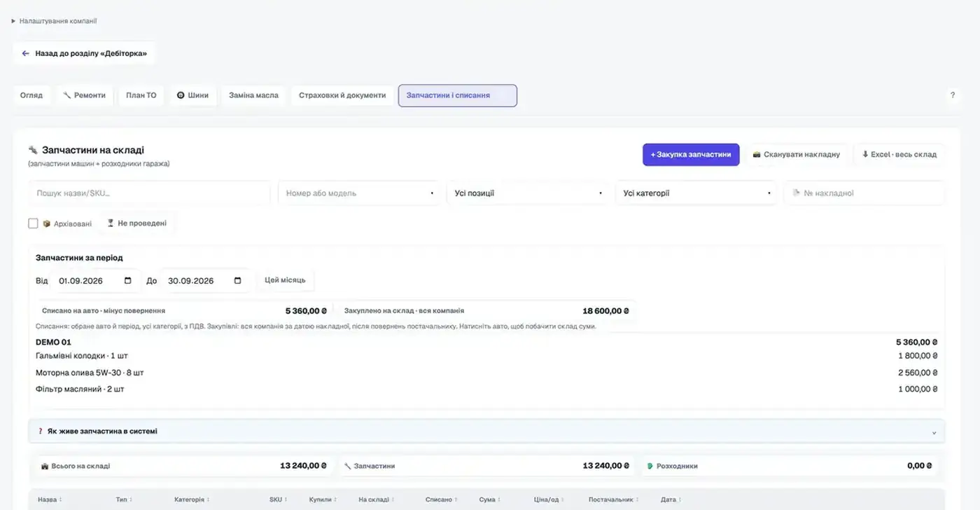Sort table by SKU column

[x=278, y=500]
